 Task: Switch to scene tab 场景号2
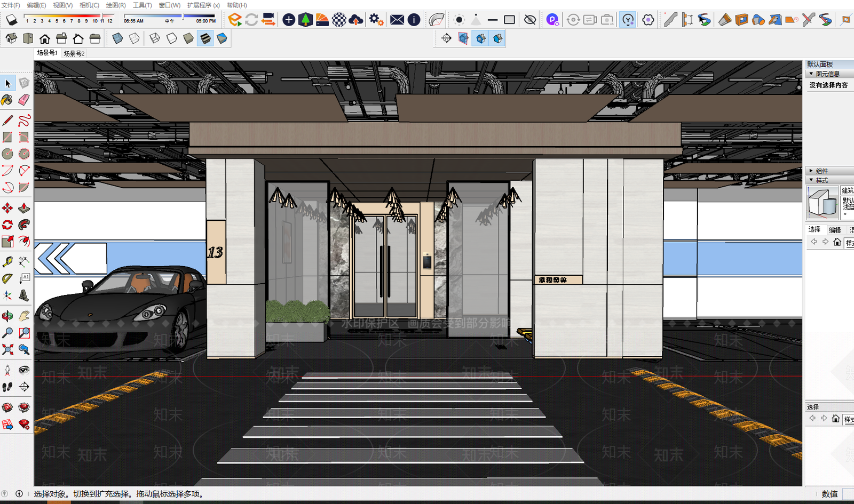point(74,53)
